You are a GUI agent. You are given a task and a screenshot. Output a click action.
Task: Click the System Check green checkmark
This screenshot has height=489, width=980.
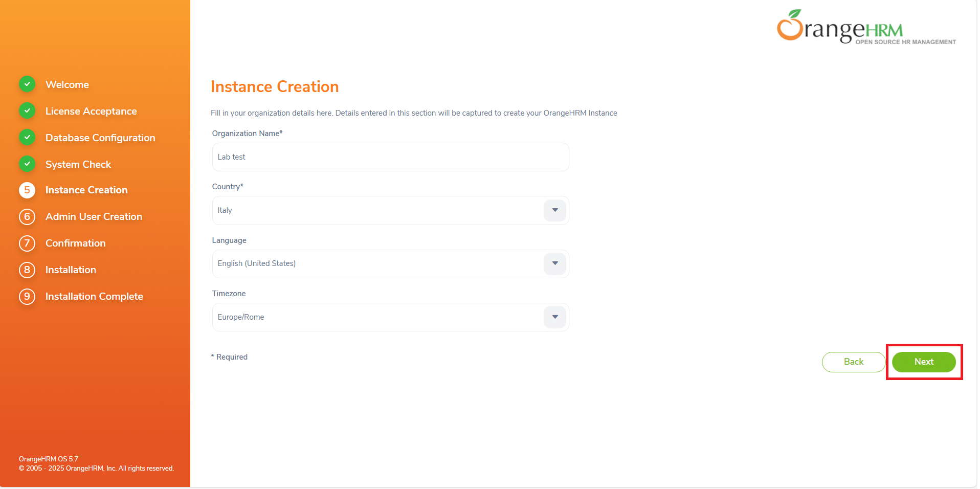pyautogui.click(x=27, y=164)
